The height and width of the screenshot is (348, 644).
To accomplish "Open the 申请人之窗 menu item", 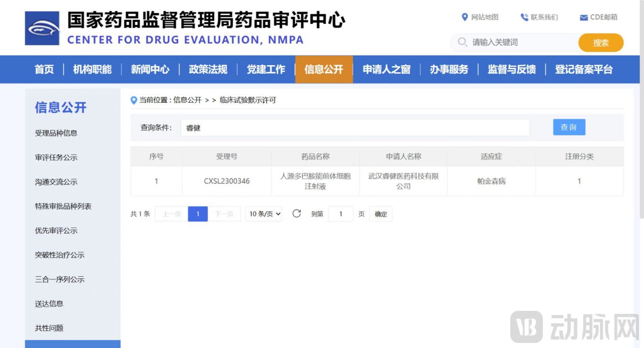I will [386, 69].
